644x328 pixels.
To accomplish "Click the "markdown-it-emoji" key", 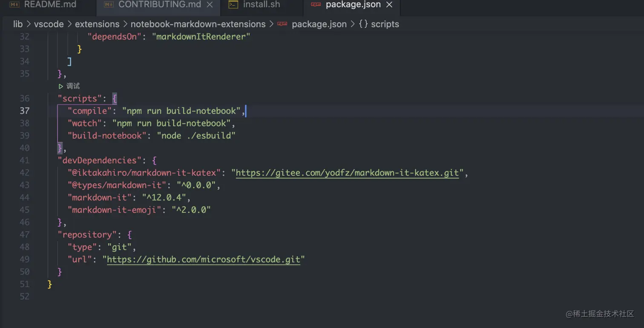I will click(x=114, y=210).
